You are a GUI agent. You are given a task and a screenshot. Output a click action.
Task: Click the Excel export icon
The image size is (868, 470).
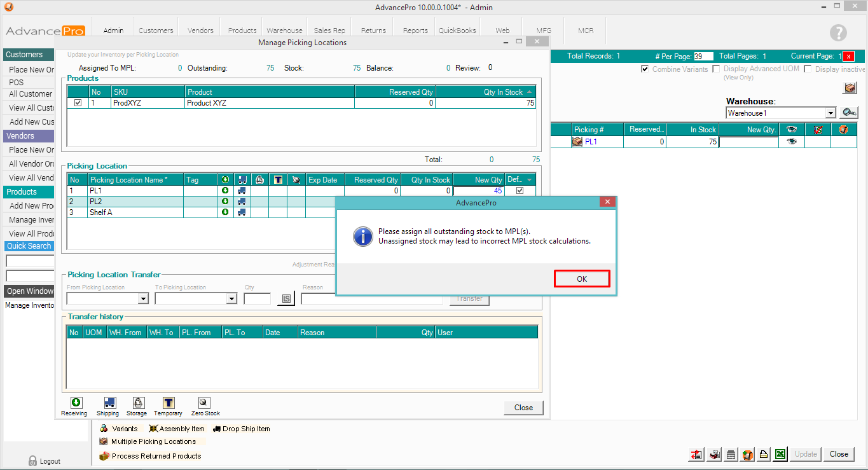pos(780,454)
